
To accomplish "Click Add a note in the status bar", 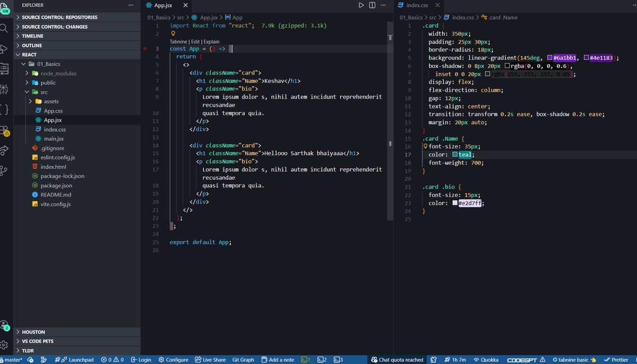I will 278,359.
